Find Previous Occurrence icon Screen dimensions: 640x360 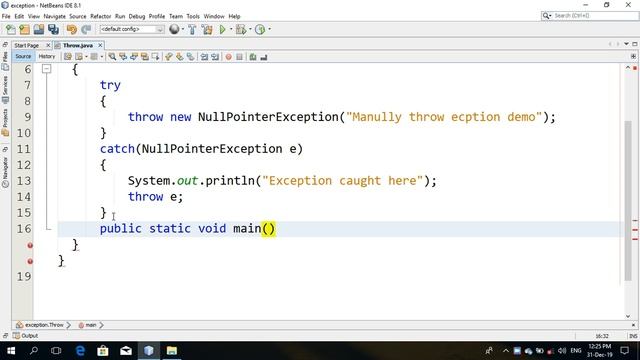(x=123, y=57)
